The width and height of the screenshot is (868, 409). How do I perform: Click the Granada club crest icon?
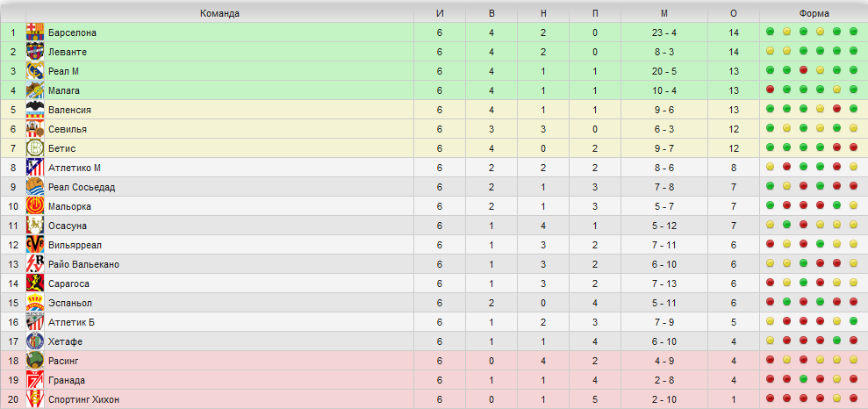pyautogui.click(x=35, y=380)
